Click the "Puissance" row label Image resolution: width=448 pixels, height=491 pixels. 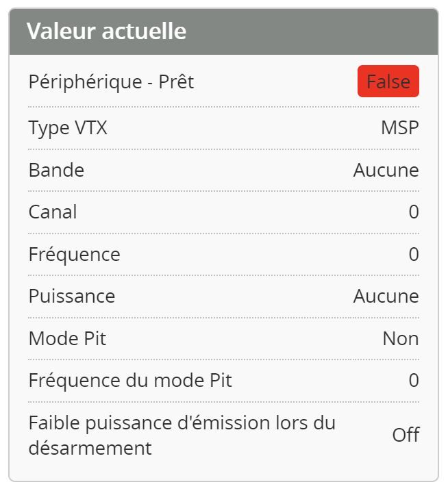(x=72, y=297)
